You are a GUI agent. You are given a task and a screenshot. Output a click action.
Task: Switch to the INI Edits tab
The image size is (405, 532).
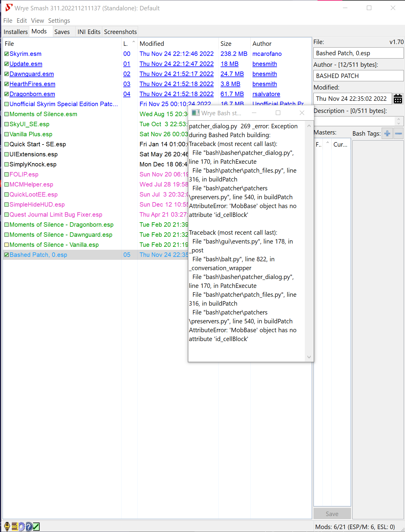point(89,32)
